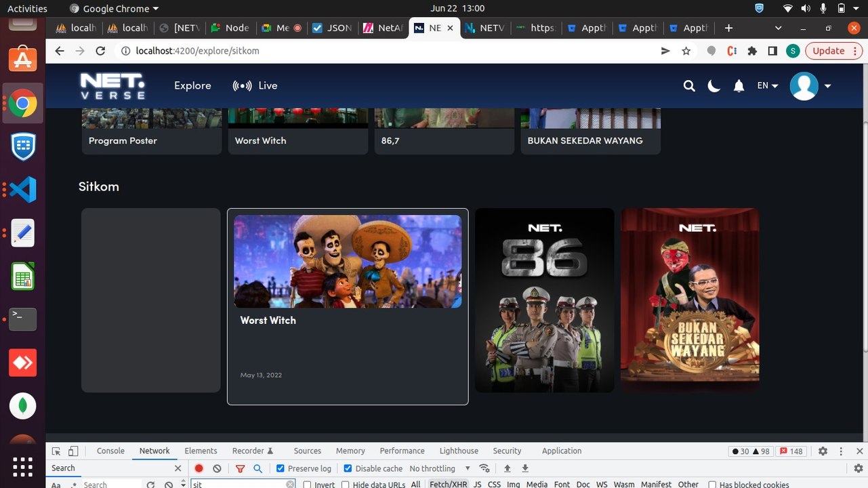Viewport: 868px width, 488px height.
Task: Click the localhost:4200 address bar
Action: pos(386,51)
